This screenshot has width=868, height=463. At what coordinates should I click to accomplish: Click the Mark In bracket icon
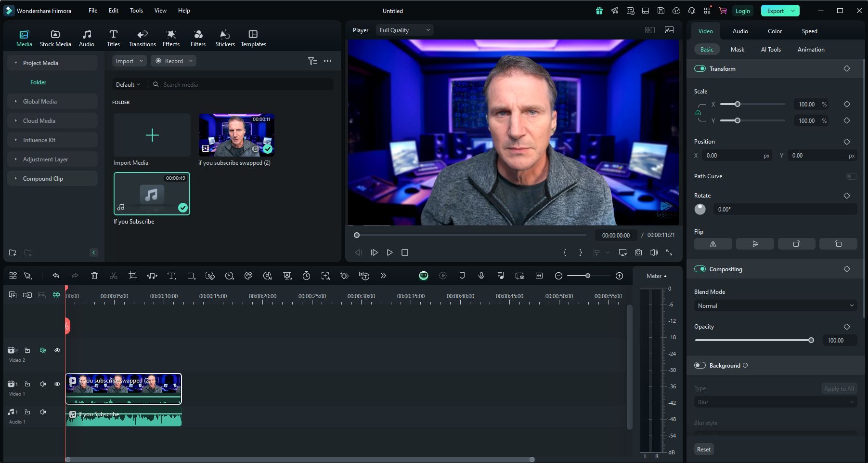(x=565, y=252)
